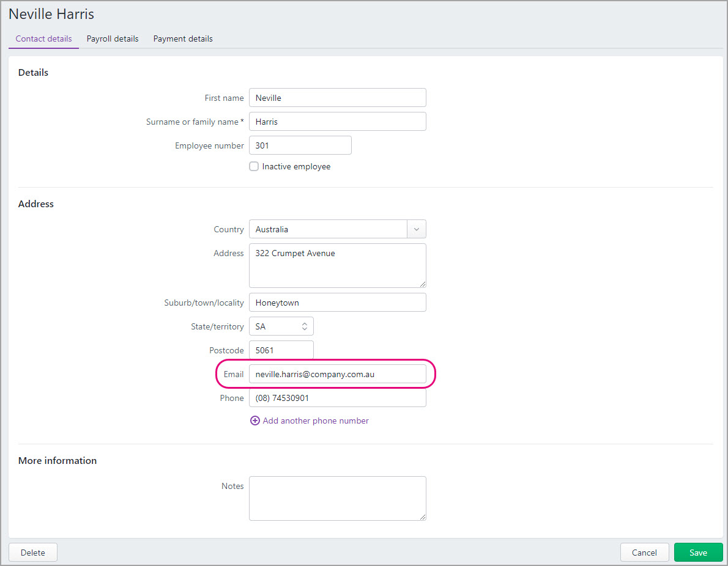This screenshot has height=566, width=728.
Task: Click the Surname field containing Harris
Action: pos(337,121)
